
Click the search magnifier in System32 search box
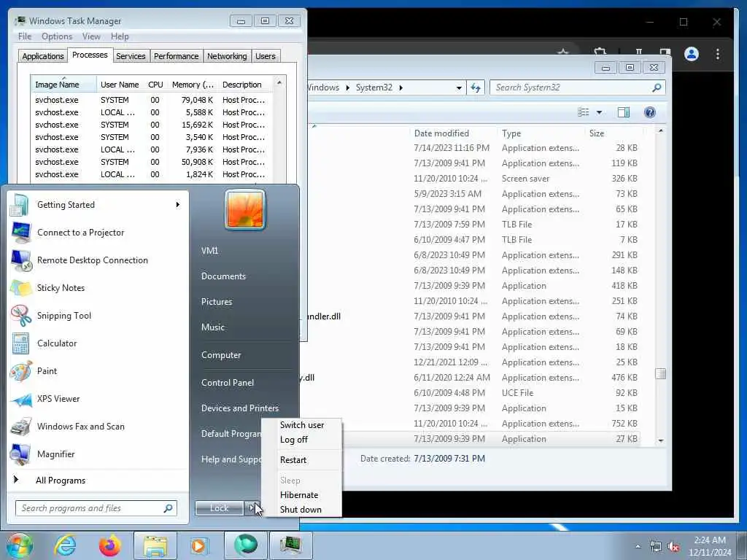point(657,87)
